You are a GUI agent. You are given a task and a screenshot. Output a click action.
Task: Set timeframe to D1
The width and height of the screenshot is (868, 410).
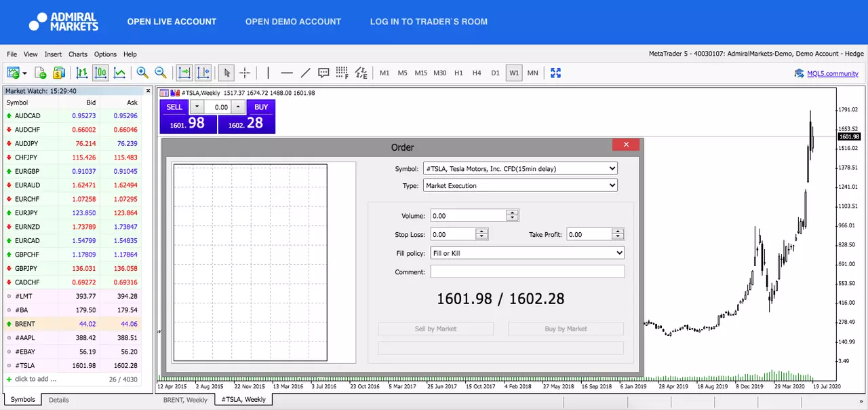495,73
